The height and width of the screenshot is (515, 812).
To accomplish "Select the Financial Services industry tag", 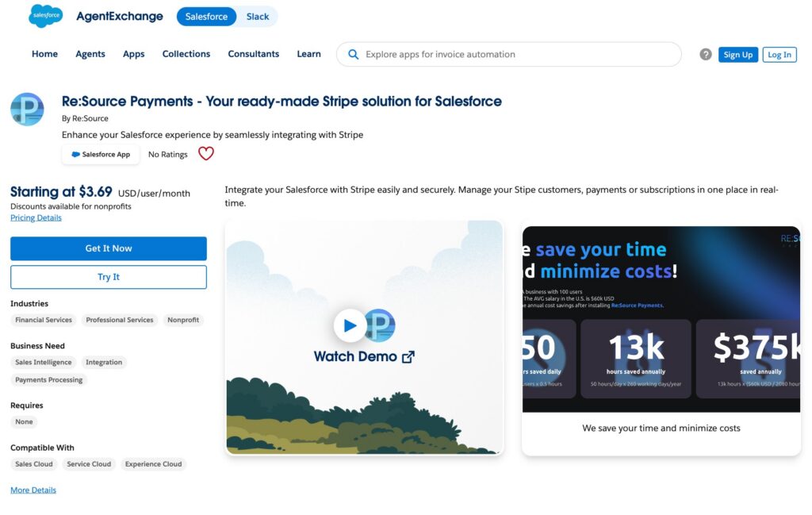I will point(44,321).
